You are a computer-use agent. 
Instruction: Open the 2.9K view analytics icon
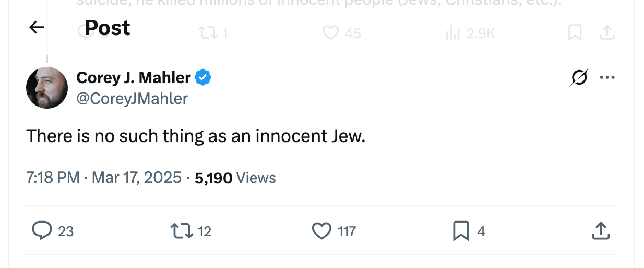(x=452, y=33)
